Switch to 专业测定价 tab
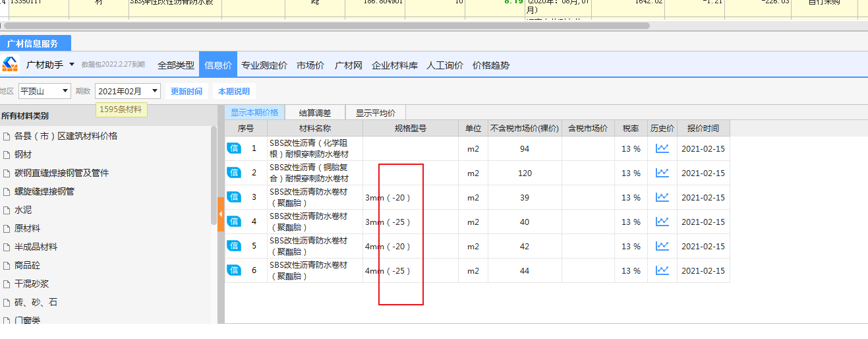Viewport: 868px width, 339px height. 264,65
